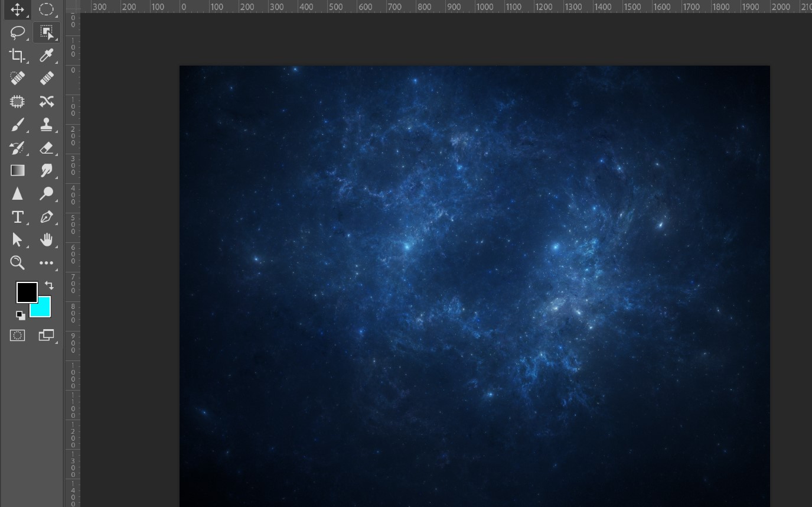Select the Zoom tool

17,263
